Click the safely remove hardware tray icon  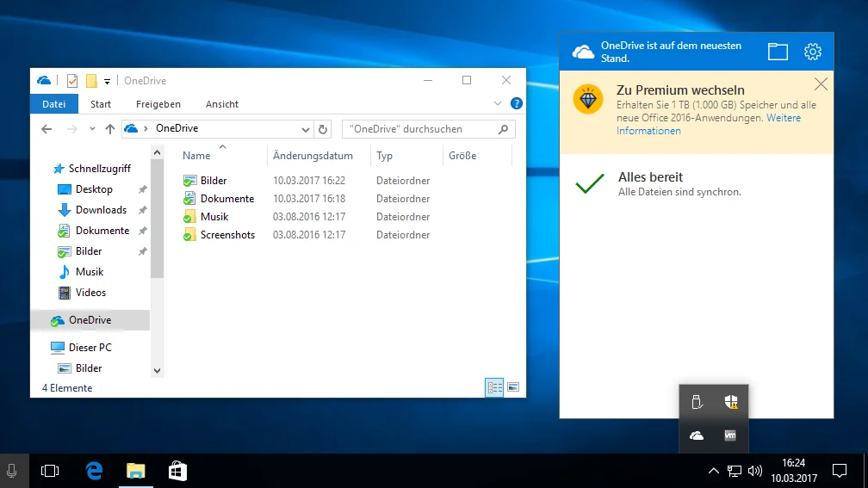[x=697, y=402]
